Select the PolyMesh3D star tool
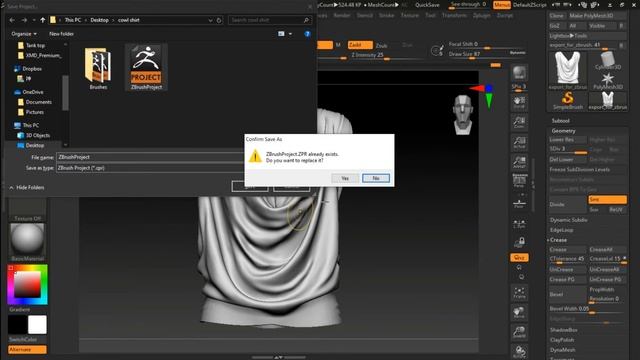 click(x=607, y=81)
